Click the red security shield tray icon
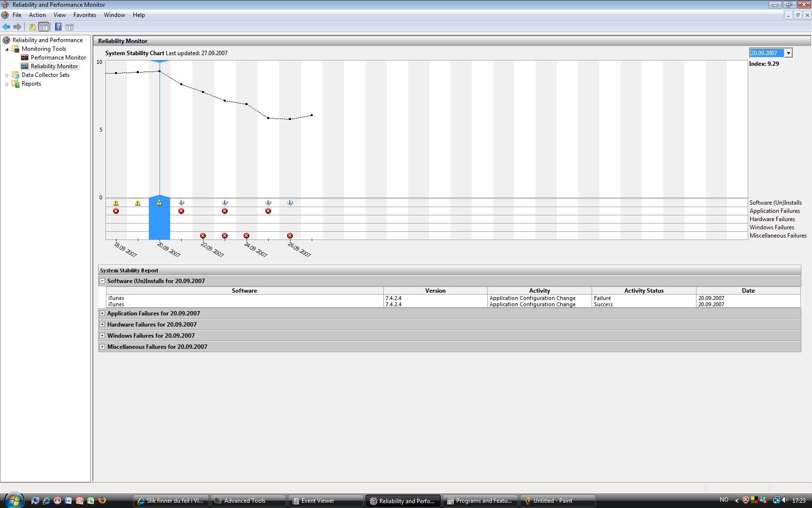812x508 pixels. coord(746,500)
